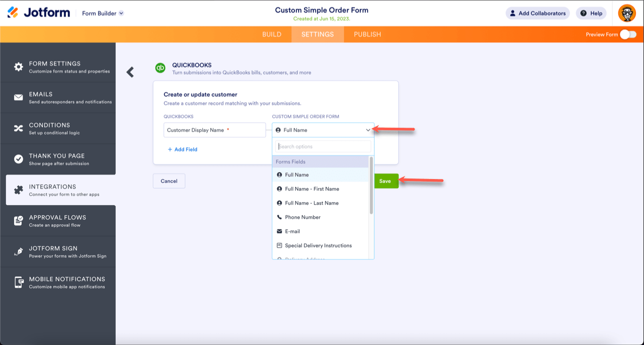Screen dimensions: 644x345
Task: Toggle the Preview Form switch
Action: click(628, 34)
